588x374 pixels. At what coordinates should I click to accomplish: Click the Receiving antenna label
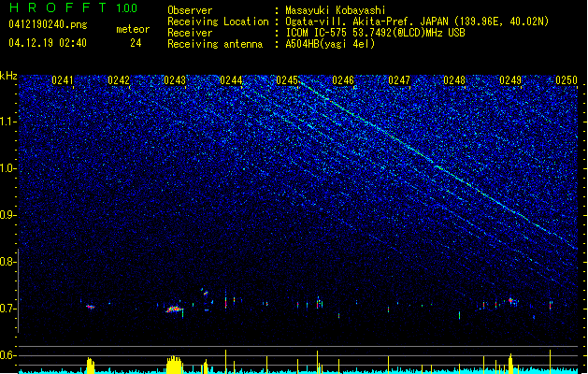point(215,44)
